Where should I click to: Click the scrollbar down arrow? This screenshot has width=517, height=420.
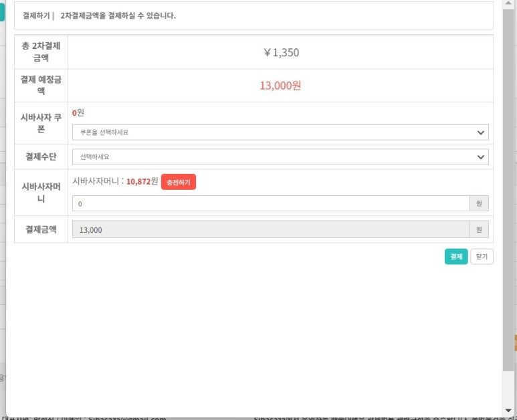point(508,411)
